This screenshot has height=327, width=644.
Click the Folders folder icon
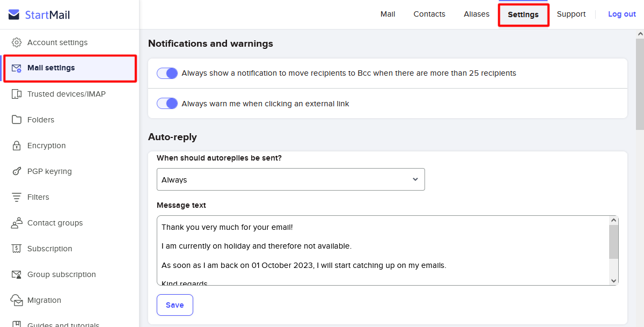pos(17,120)
